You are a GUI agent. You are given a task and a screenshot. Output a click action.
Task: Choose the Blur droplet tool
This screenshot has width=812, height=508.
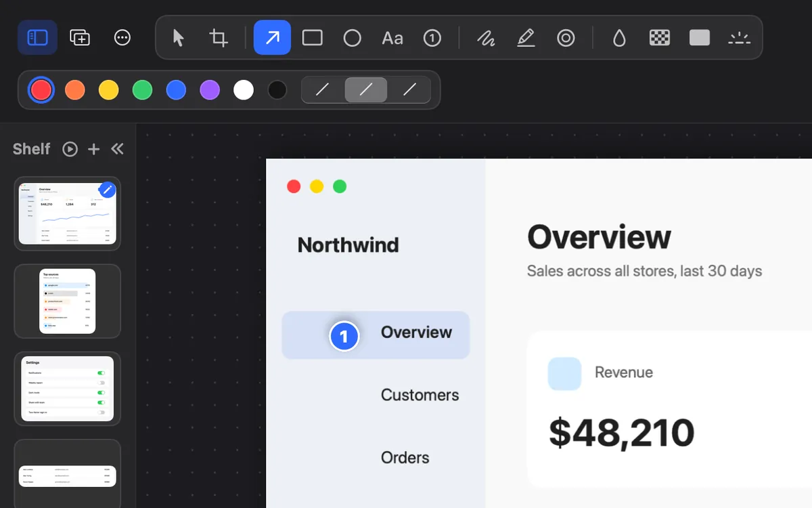tap(619, 37)
